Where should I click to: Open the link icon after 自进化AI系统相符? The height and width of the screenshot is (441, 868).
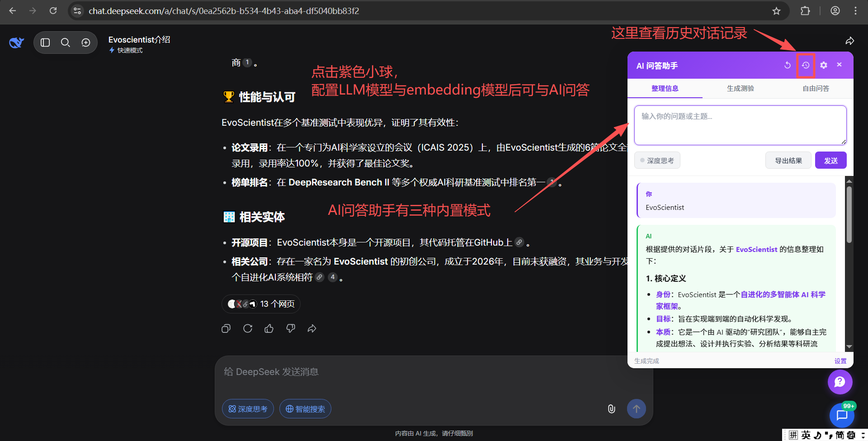(320, 277)
